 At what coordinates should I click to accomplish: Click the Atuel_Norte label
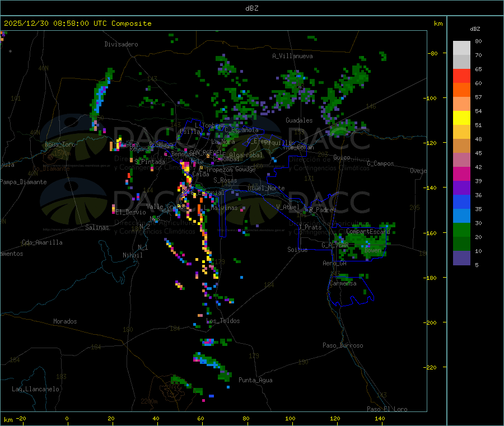pos(266,188)
